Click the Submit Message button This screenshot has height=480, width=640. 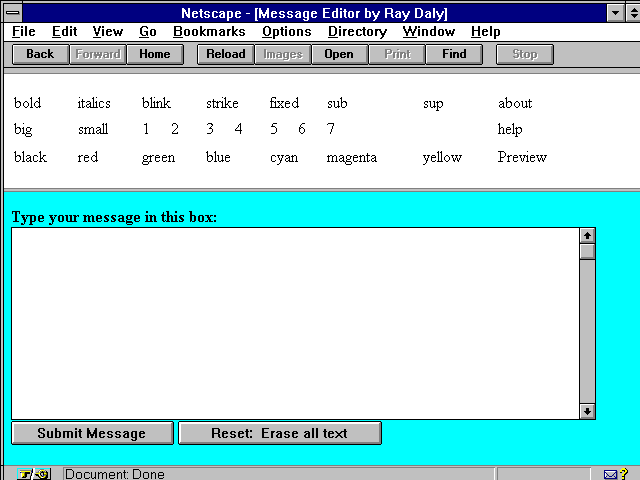point(92,433)
